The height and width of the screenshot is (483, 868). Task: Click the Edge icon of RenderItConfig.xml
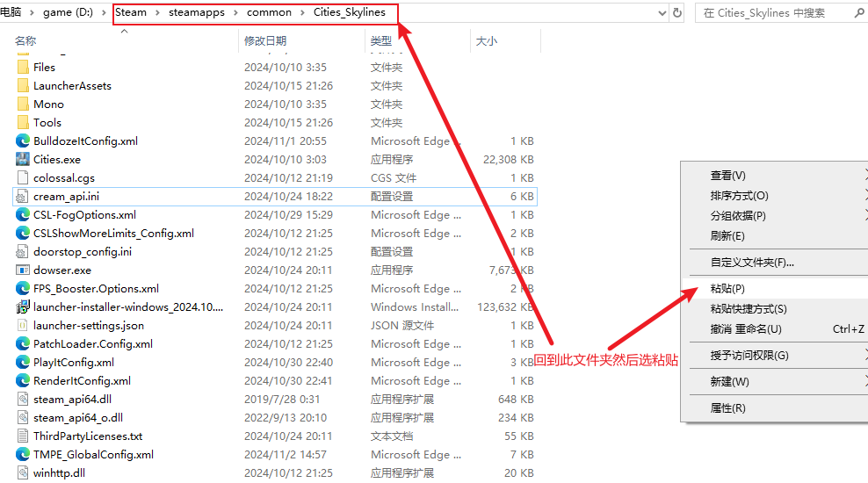coord(23,380)
